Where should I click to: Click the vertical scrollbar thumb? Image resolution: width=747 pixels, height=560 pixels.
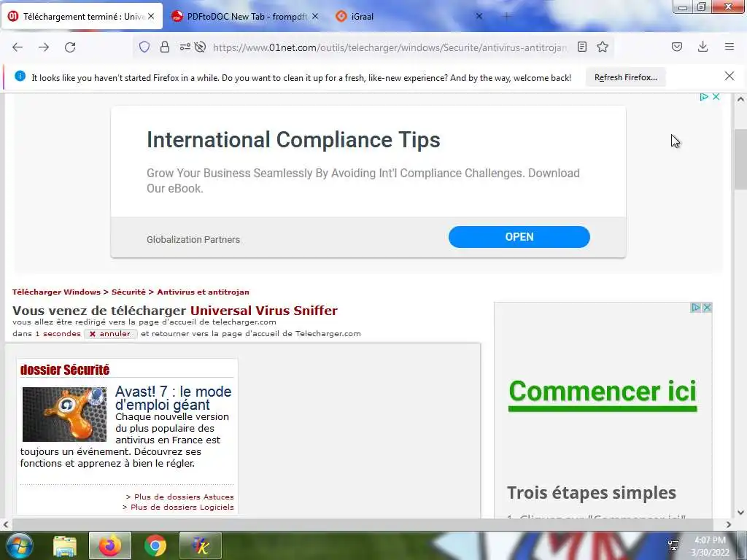tap(740, 160)
